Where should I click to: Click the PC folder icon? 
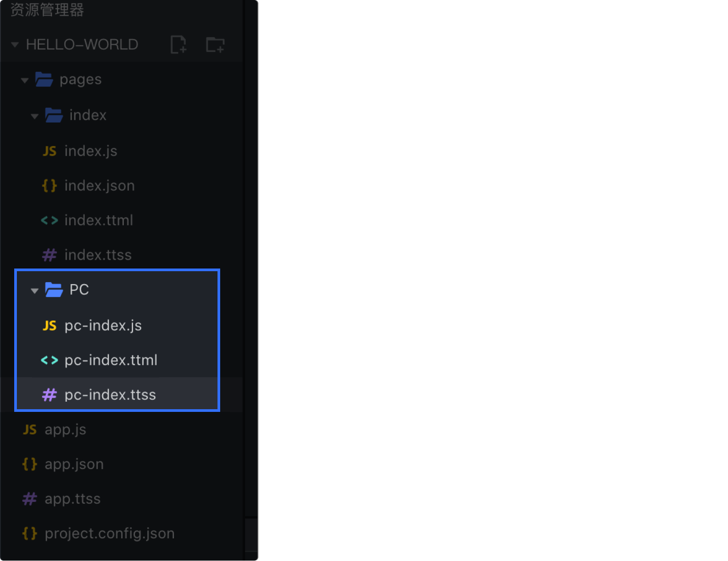[54, 290]
